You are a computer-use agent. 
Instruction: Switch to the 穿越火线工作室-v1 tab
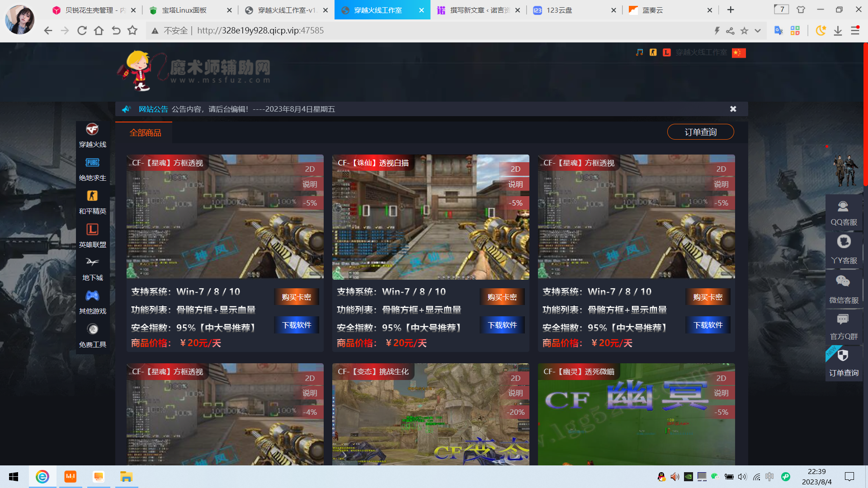[287, 10]
